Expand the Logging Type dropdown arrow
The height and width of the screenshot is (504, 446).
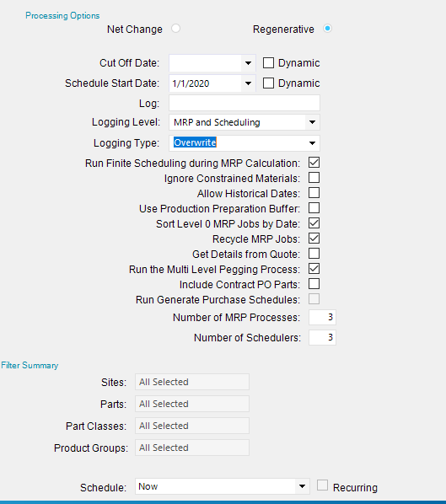(312, 143)
